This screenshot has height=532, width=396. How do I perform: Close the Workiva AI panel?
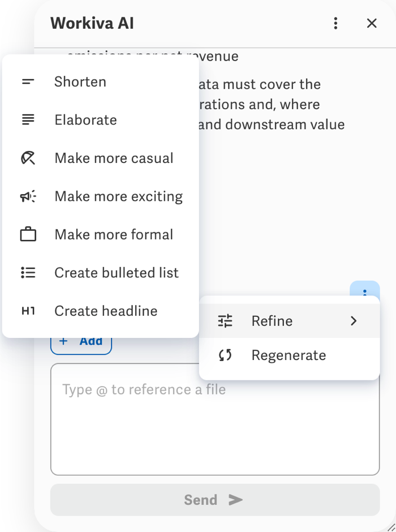372,23
